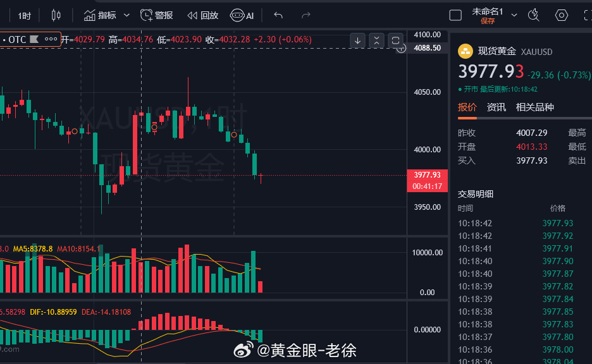Image resolution: width=592 pixels, height=364 pixels.
Task: Change the candlestick chart type
Action: coord(56,15)
